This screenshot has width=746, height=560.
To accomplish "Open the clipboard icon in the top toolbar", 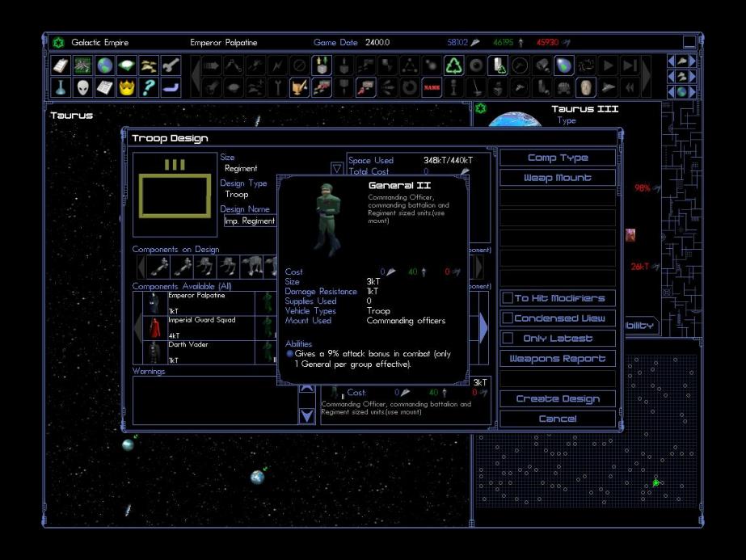I will 61,66.
